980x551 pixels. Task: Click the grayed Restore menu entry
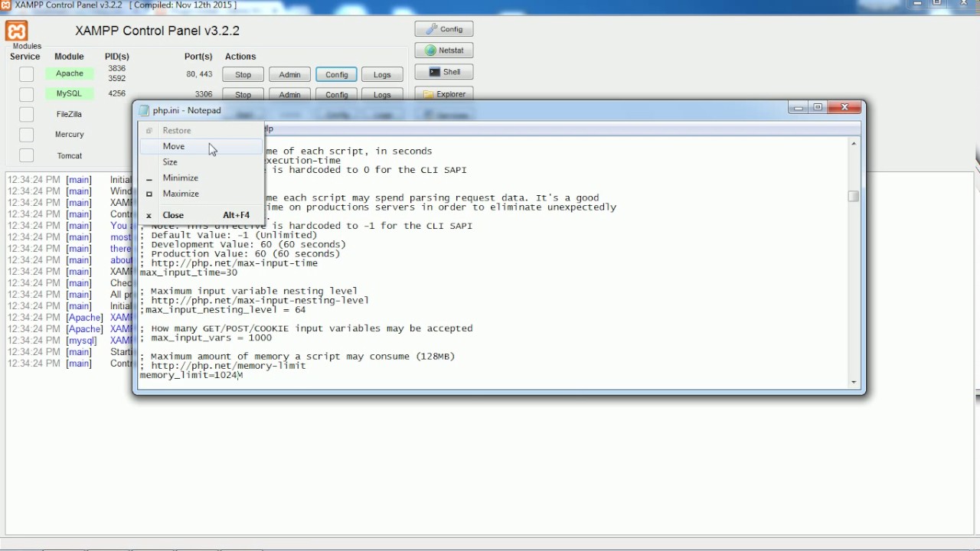point(201,131)
